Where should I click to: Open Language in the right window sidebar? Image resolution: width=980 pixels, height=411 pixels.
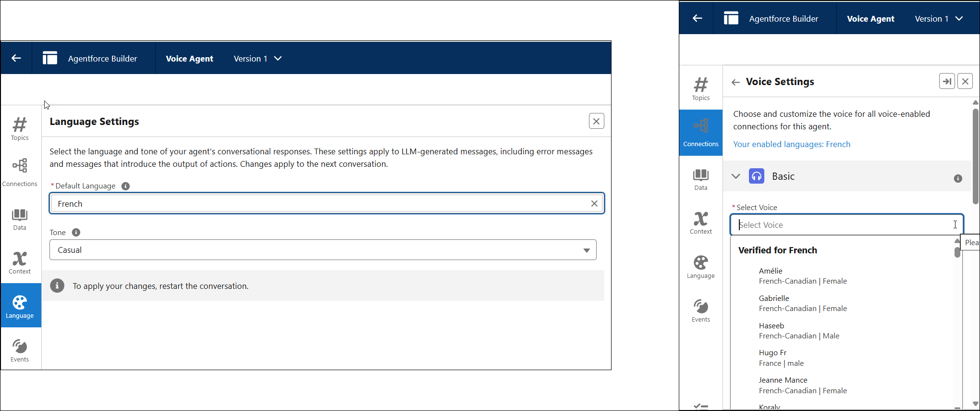701,267
